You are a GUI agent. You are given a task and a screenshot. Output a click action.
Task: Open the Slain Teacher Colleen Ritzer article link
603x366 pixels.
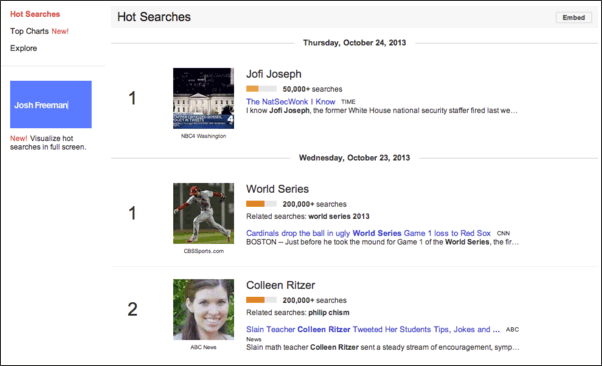coord(373,329)
